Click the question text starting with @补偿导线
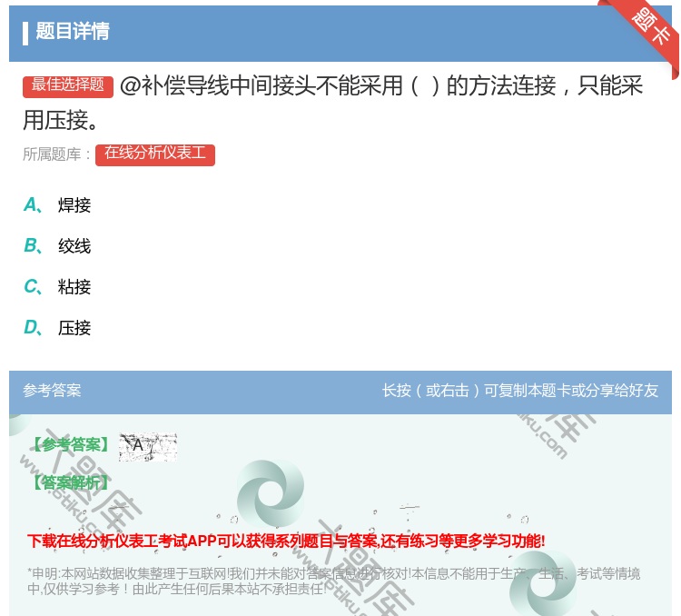The image size is (681, 616). point(332,103)
